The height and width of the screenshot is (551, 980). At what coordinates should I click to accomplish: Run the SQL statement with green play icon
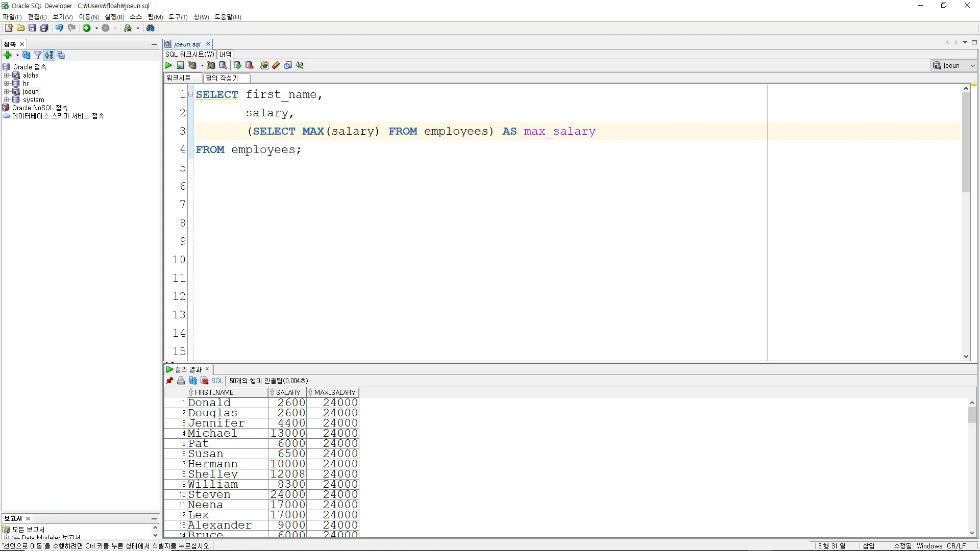168,65
